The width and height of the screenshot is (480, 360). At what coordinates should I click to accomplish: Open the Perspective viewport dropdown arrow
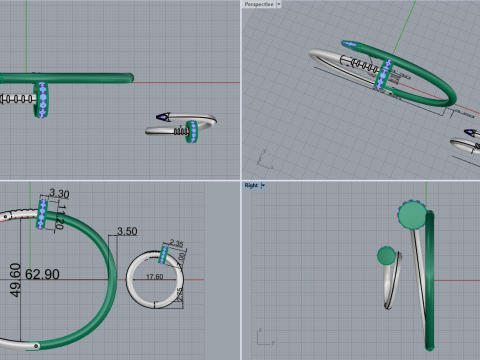279,4
